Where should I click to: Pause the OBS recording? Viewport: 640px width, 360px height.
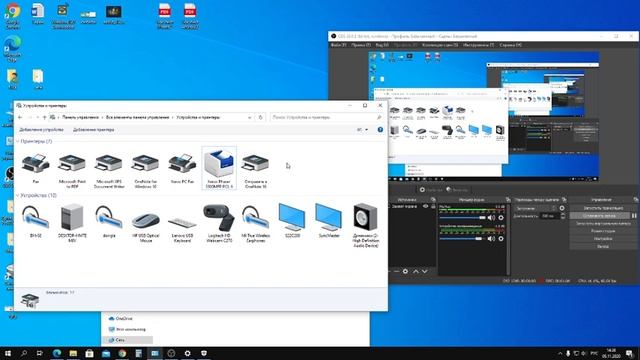[634, 216]
